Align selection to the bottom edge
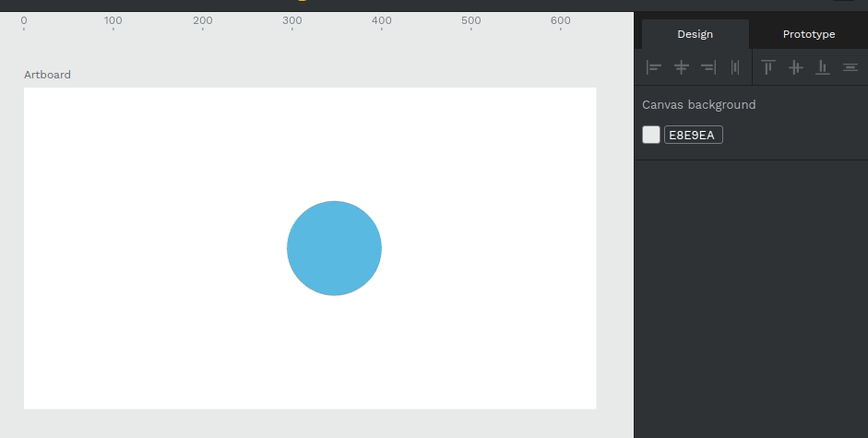 [x=822, y=67]
